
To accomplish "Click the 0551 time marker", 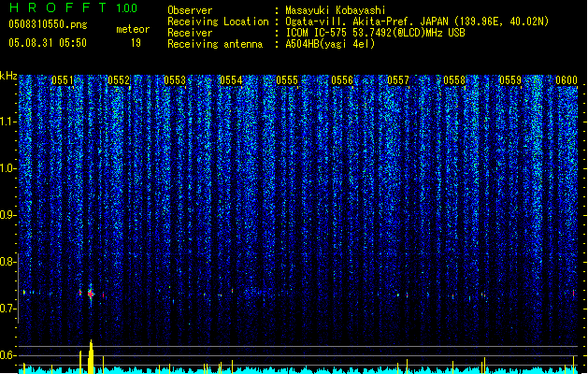I will 63,80.
